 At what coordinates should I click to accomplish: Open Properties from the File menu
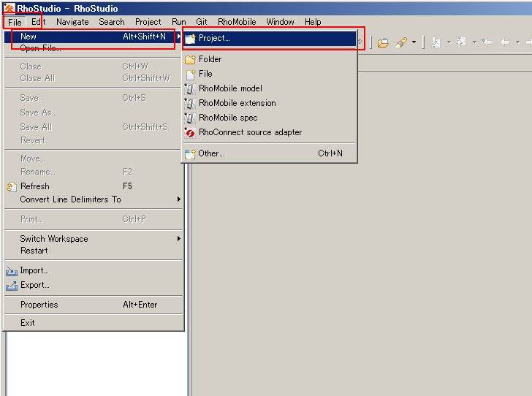pyautogui.click(x=93, y=305)
